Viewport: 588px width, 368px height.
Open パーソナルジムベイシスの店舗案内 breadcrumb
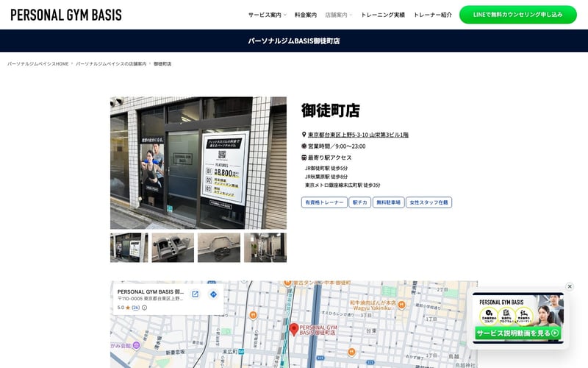(111, 64)
